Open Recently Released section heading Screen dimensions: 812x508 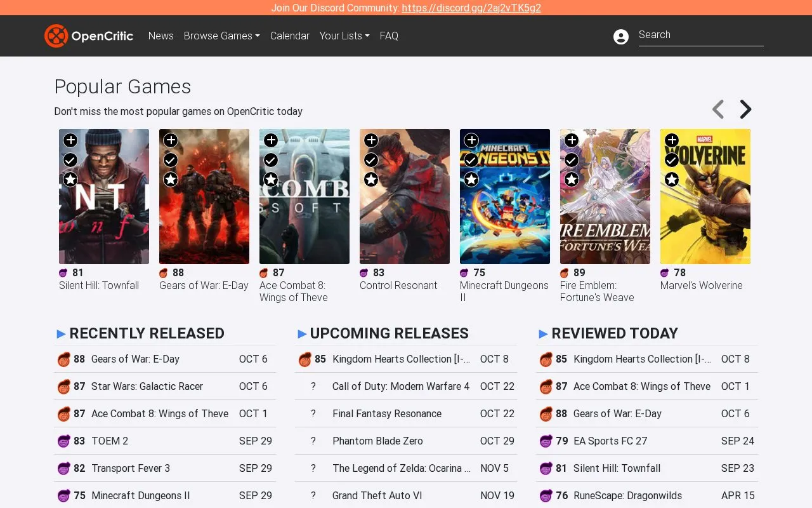(147, 333)
